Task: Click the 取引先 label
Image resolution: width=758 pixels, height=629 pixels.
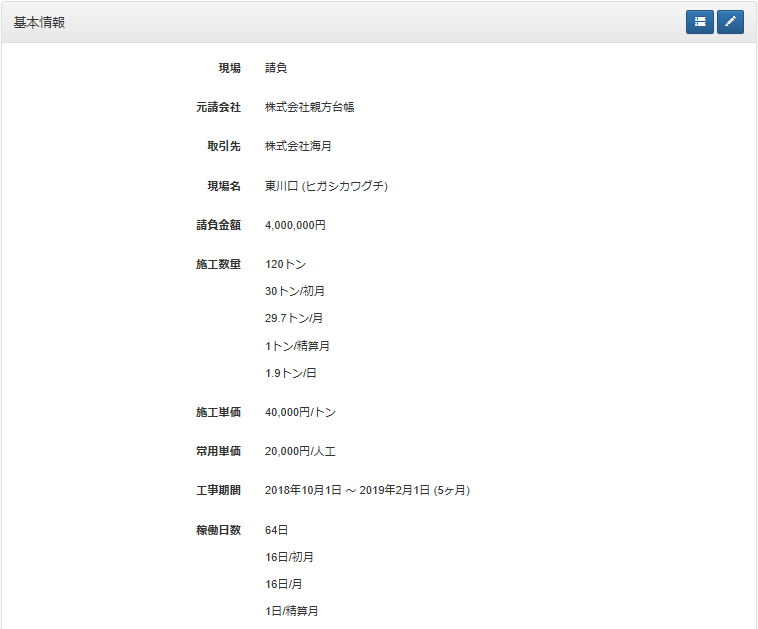Action: pos(224,146)
